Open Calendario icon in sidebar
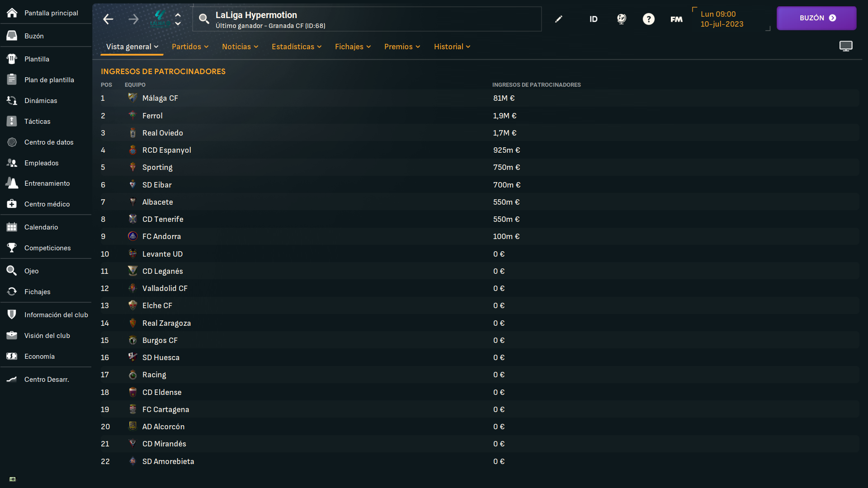Viewport: 868px width, 488px height. 12,227
